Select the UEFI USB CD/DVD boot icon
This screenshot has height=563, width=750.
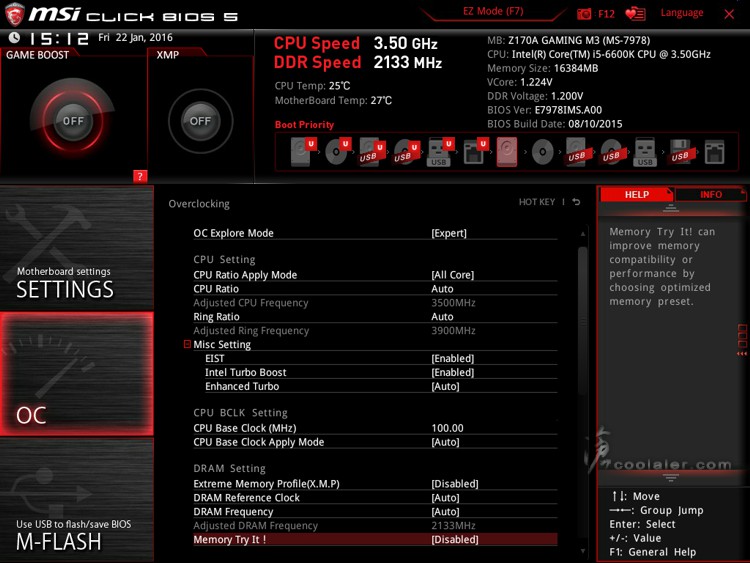click(407, 152)
